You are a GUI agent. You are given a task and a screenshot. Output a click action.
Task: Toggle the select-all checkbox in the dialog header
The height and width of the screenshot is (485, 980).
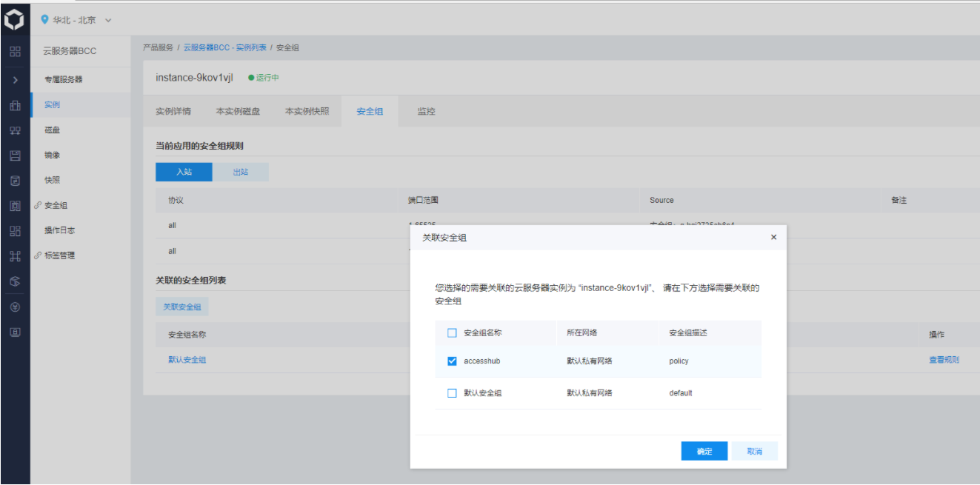tap(452, 333)
